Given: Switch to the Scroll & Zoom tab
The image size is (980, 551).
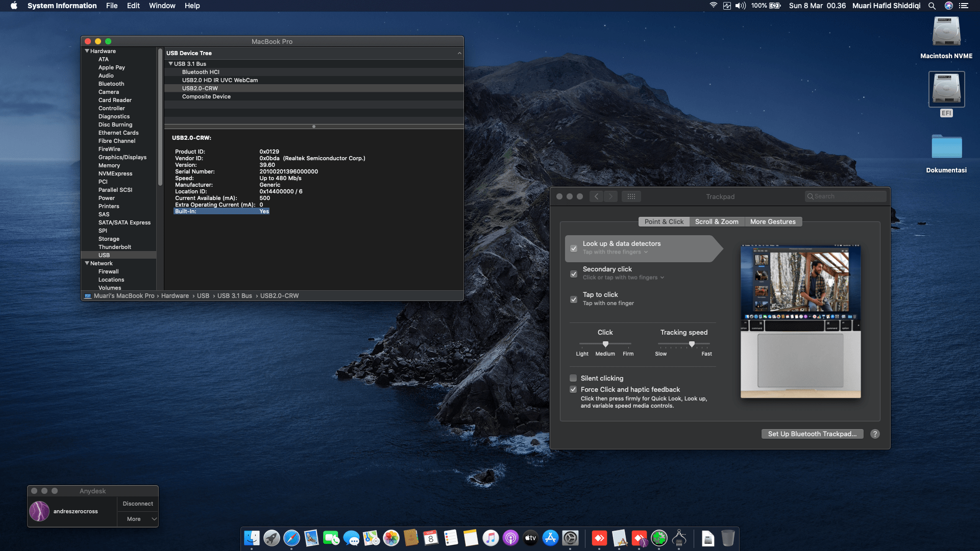Looking at the screenshot, I should (716, 221).
